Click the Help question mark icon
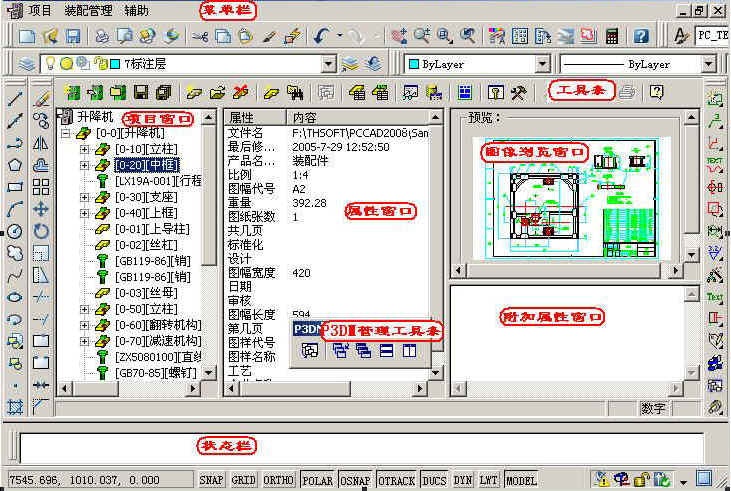 (641, 36)
